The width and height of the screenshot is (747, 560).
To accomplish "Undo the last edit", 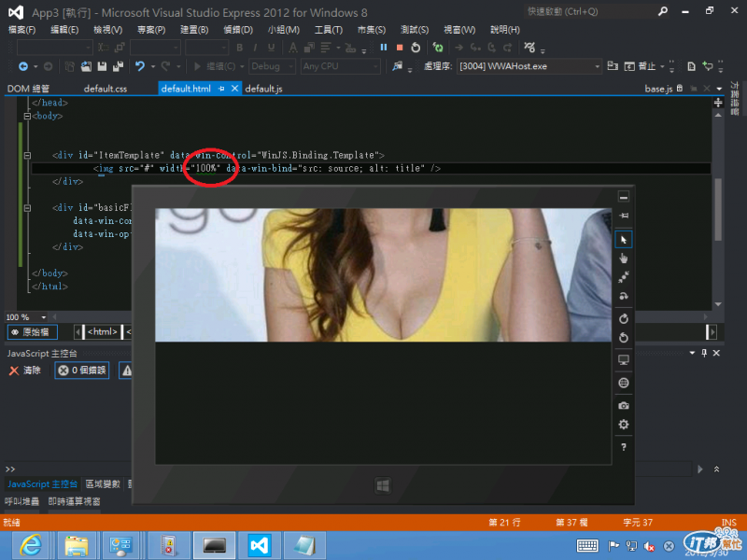I will click(x=139, y=66).
